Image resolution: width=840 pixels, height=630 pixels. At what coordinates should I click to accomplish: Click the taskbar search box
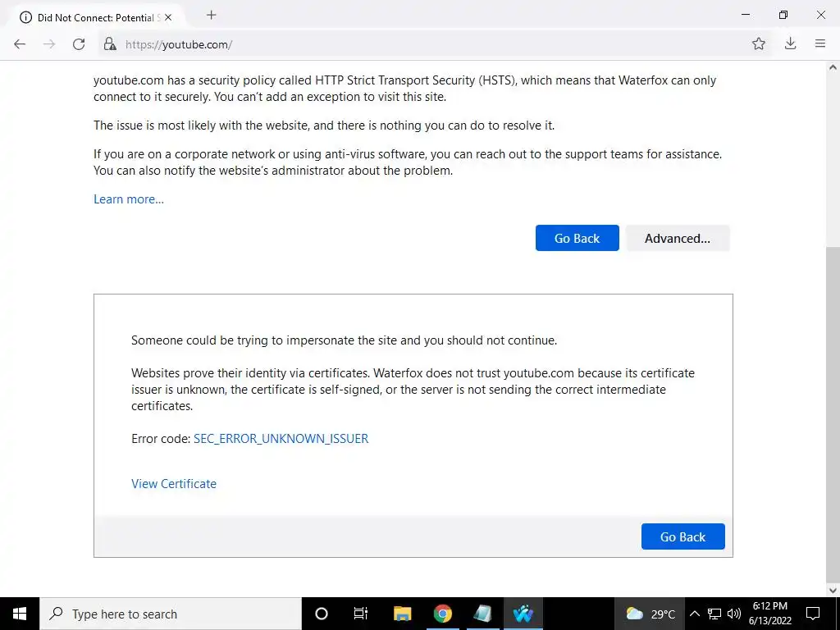(x=171, y=614)
